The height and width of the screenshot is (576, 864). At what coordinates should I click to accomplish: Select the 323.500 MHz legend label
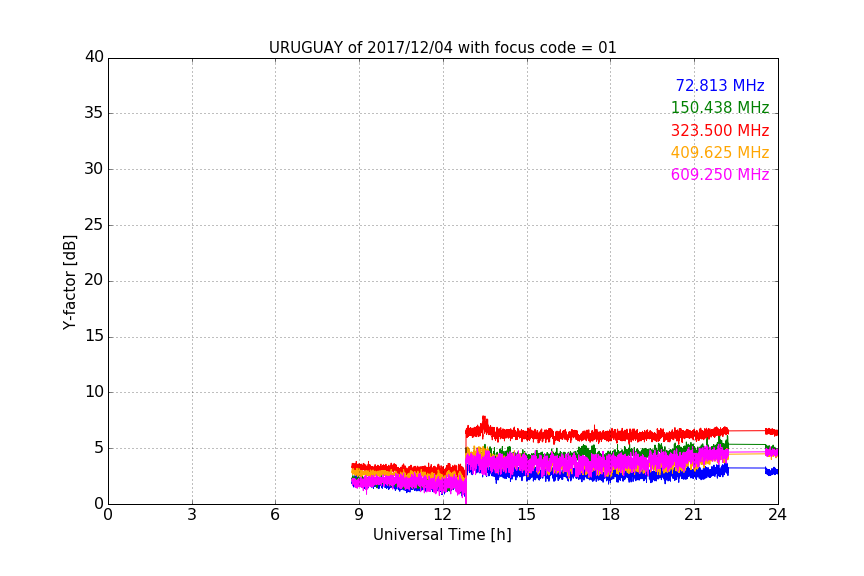720,131
